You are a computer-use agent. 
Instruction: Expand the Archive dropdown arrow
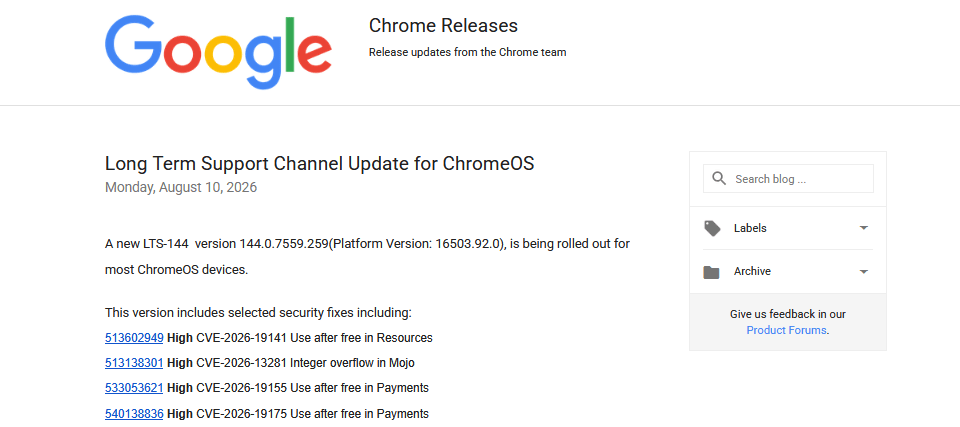pyautogui.click(x=864, y=271)
